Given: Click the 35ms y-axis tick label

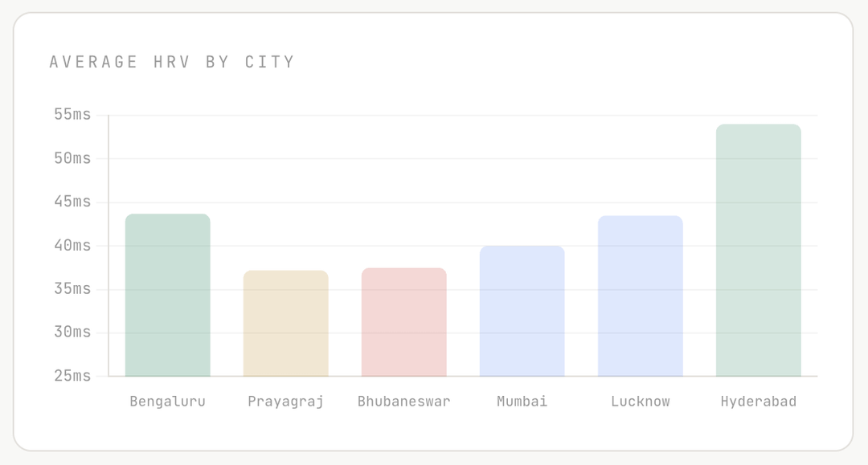Looking at the screenshot, I should (72, 289).
